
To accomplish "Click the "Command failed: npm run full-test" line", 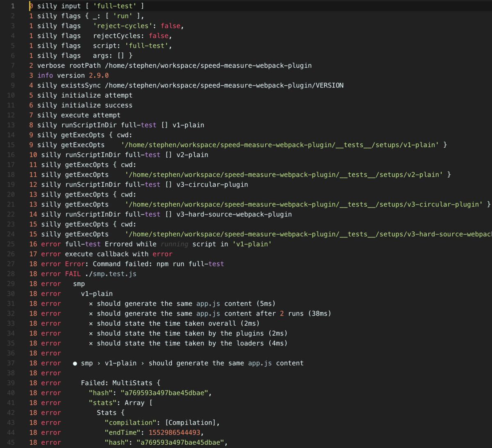I will [126, 264].
